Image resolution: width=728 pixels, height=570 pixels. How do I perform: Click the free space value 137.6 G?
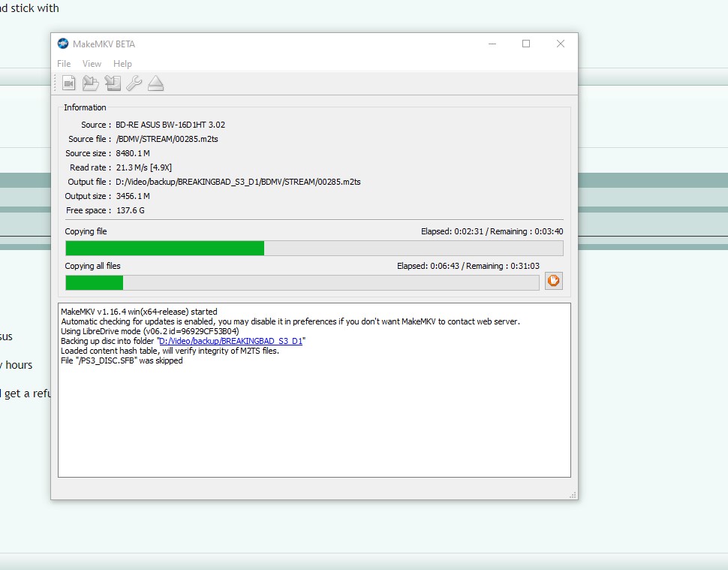[x=131, y=210]
